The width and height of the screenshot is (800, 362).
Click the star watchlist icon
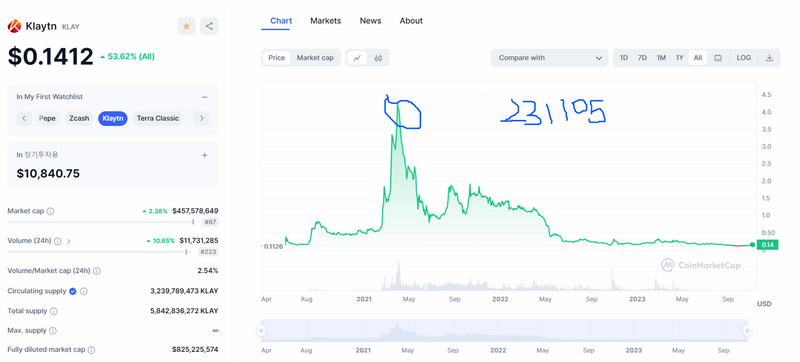186,26
